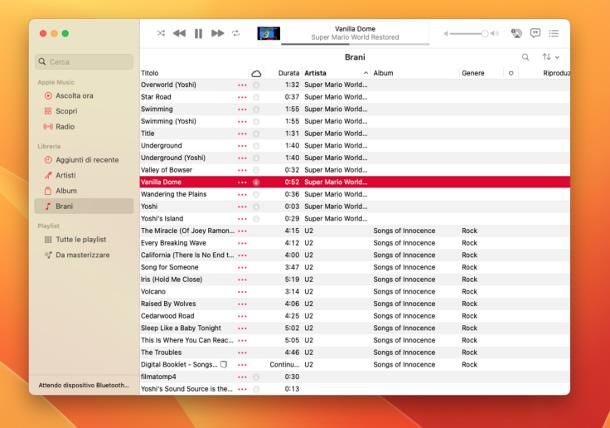The height and width of the screenshot is (428, 610).
Task: Click cloud status icon for Wandering the Plains
Action: tap(256, 195)
